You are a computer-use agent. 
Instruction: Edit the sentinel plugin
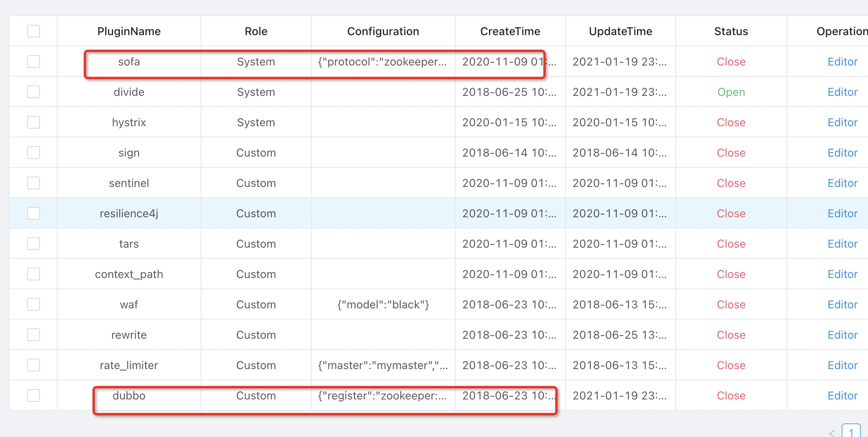tap(842, 183)
